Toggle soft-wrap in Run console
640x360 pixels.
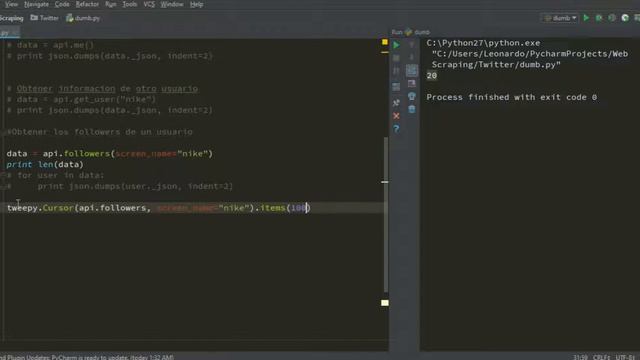click(411, 71)
